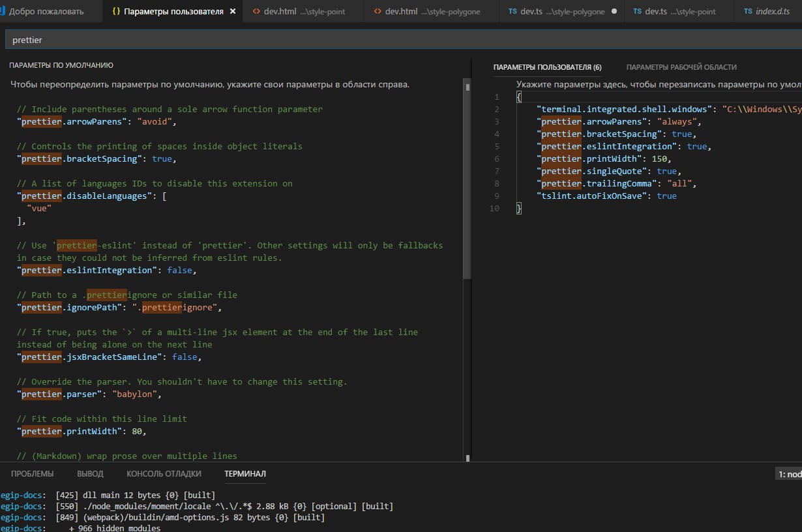Click "tslint.autoFixOnSave": true user setting
The height and width of the screenshot is (532, 802).
[x=606, y=196]
